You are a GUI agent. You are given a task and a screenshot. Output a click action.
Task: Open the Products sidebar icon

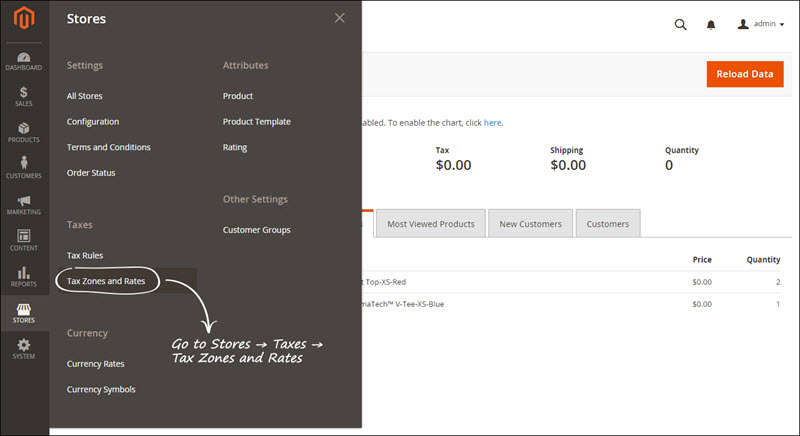pos(24,132)
